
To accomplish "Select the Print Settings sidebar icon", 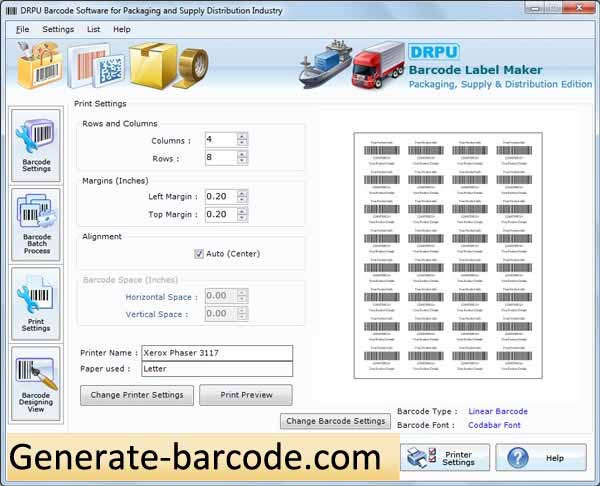I will tap(36, 304).
